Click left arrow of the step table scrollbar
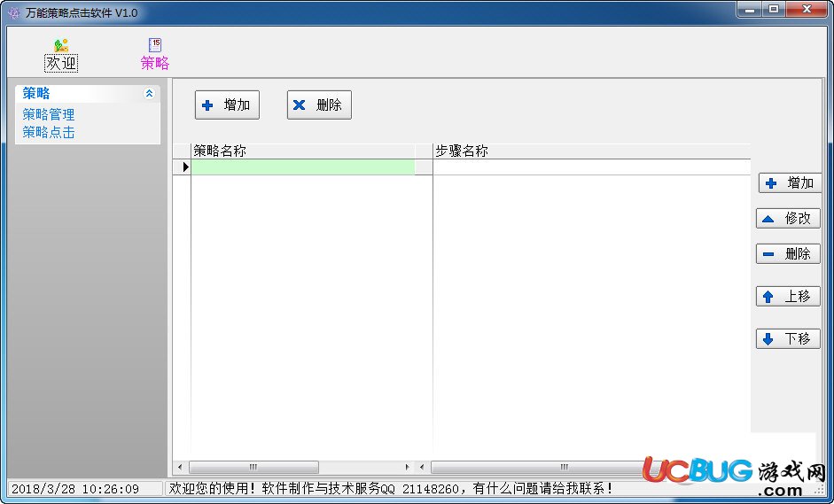The width and height of the screenshot is (834, 504). [423, 468]
